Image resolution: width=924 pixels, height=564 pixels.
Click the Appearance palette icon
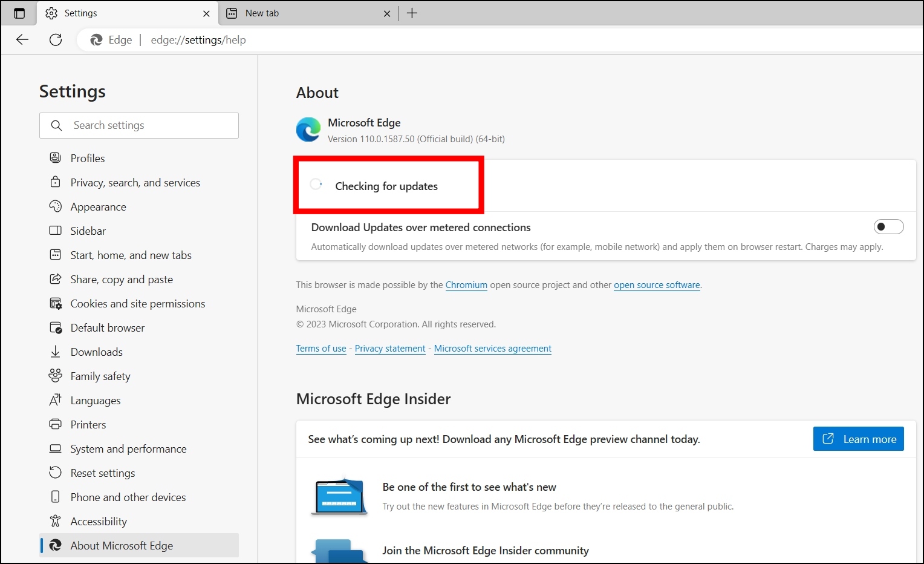[55, 206]
